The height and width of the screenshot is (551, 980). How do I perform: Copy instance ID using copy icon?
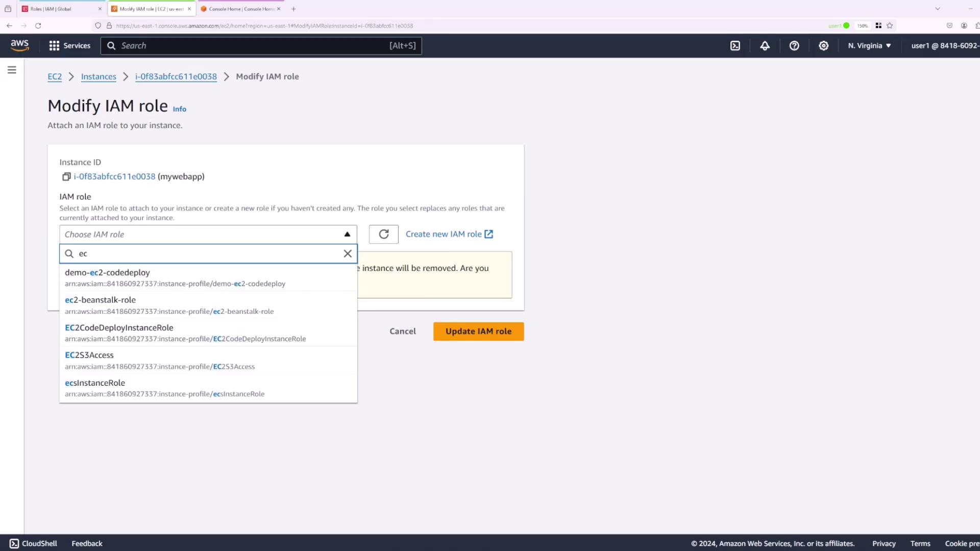coord(66,177)
